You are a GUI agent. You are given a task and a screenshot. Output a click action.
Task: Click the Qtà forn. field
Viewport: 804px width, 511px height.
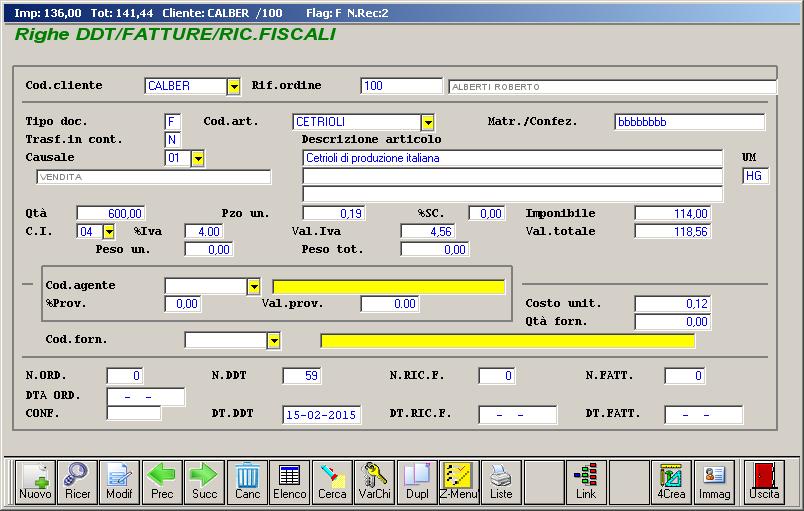coord(673,322)
